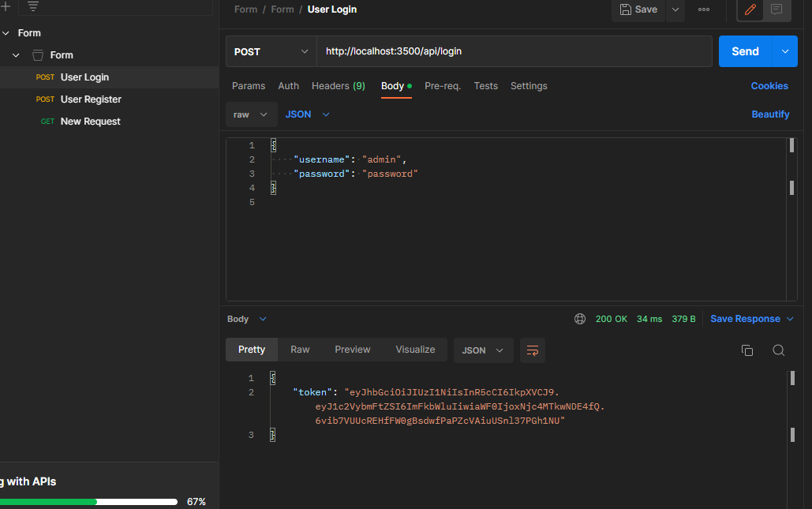Switch to the Auth tab
The image size is (812, 509).
289,86
